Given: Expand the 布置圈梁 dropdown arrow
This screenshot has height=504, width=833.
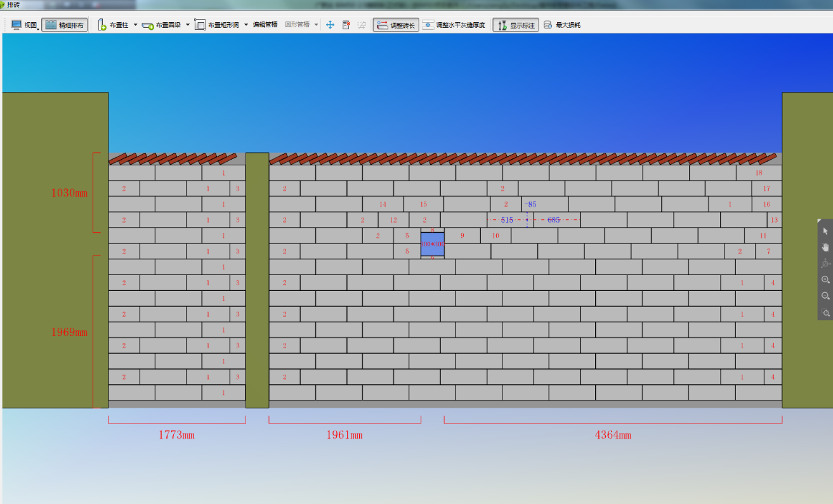Looking at the screenshot, I should 187,25.
